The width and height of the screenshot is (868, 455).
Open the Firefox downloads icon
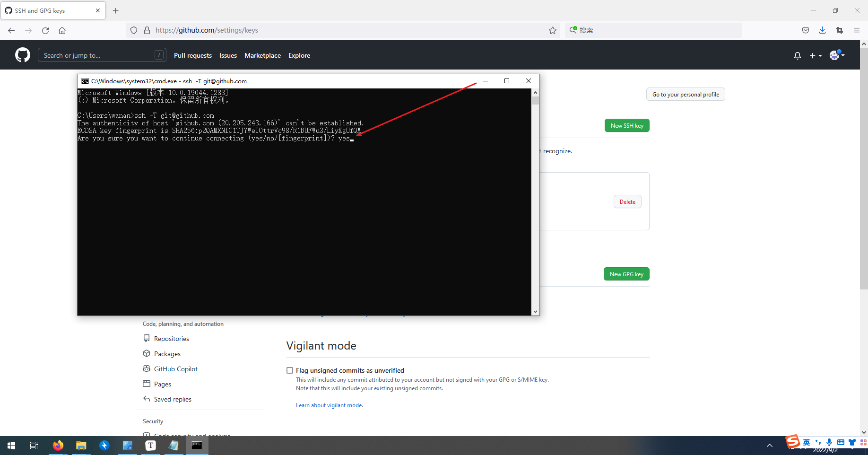coord(823,30)
